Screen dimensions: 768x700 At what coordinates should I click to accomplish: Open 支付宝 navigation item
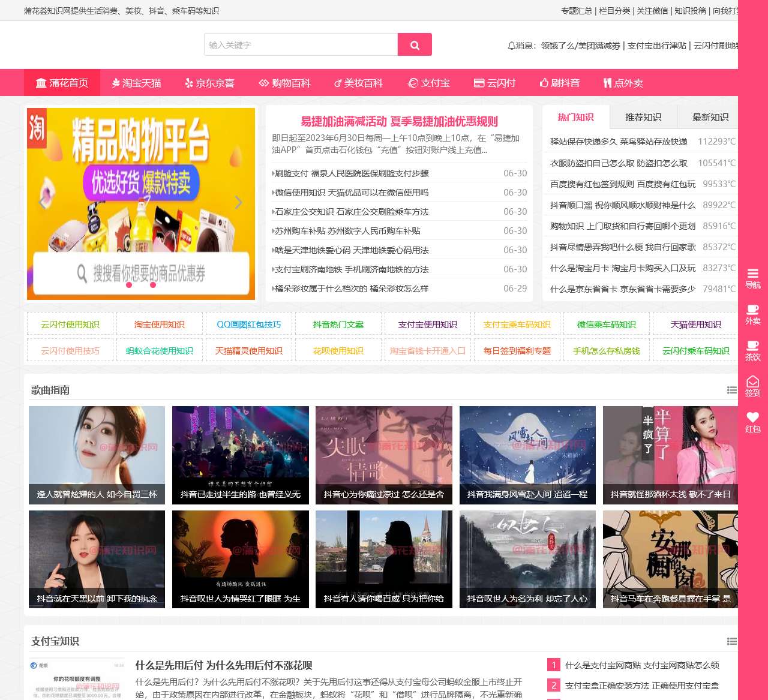click(x=428, y=83)
